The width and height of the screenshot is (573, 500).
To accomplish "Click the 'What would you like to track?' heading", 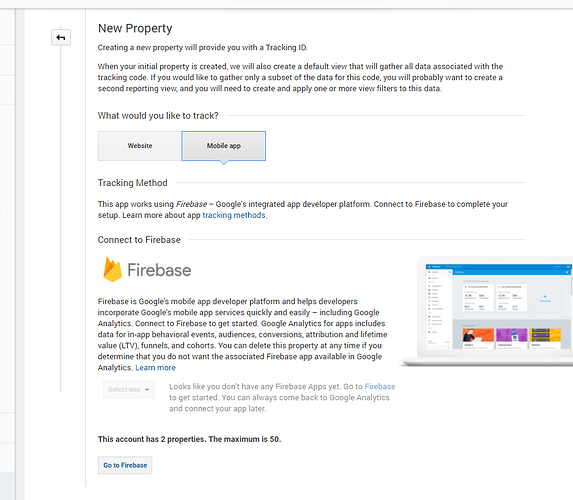I will click(158, 116).
